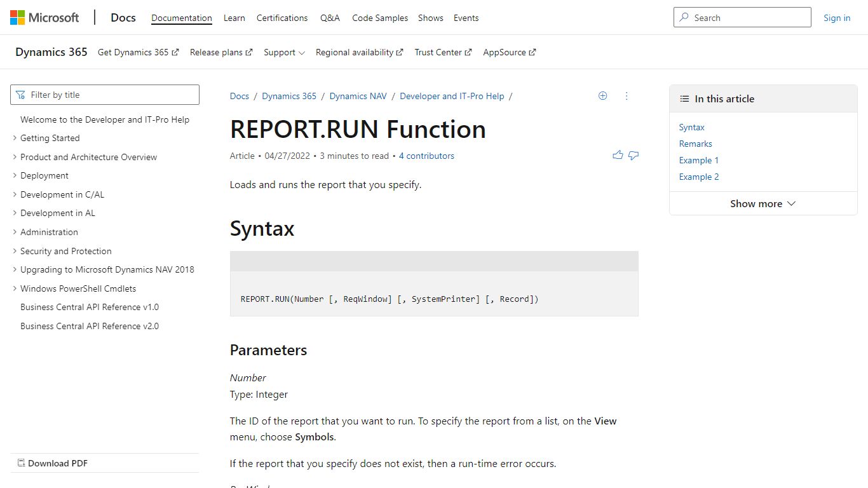Expand Development in AL node
Screen dimensions: 868x488
pos(15,213)
